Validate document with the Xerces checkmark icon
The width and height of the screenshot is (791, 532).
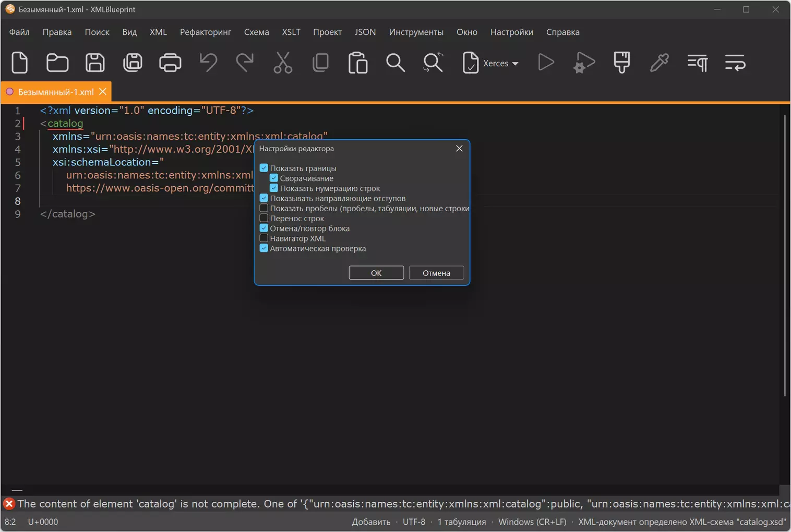pos(471,63)
